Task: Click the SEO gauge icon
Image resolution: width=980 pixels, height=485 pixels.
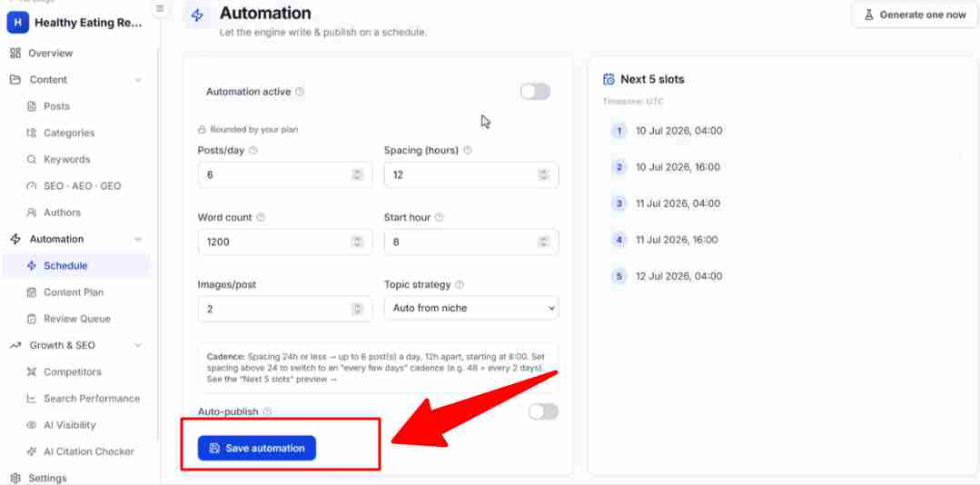Action: click(x=32, y=185)
